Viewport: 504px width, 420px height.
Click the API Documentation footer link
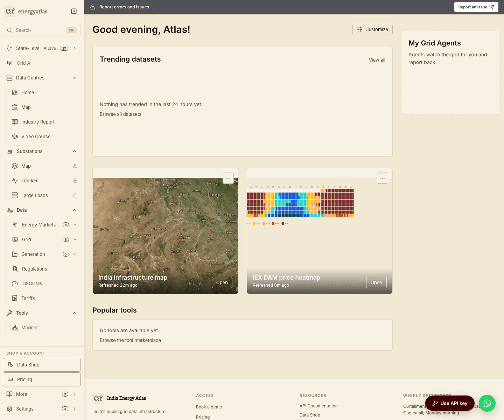tap(318, 406)
